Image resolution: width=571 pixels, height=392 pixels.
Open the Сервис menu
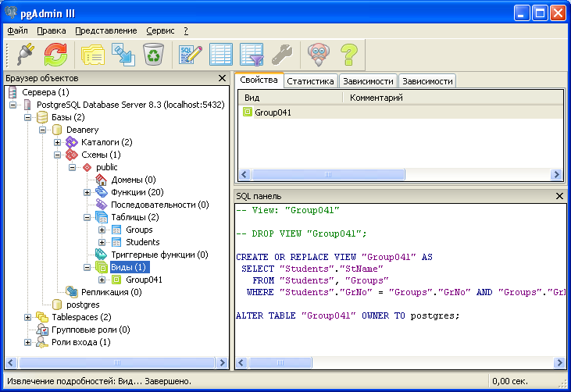160,30
